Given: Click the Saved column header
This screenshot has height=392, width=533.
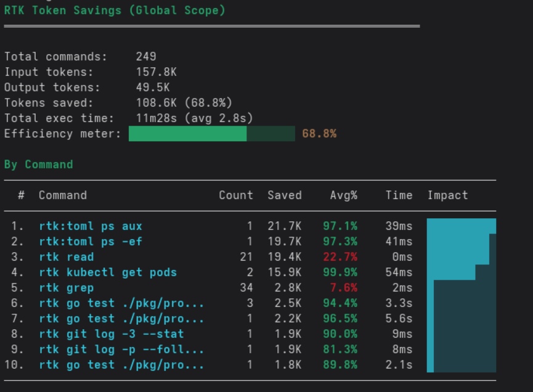Looking at the screenshot, I should point(285,195).
